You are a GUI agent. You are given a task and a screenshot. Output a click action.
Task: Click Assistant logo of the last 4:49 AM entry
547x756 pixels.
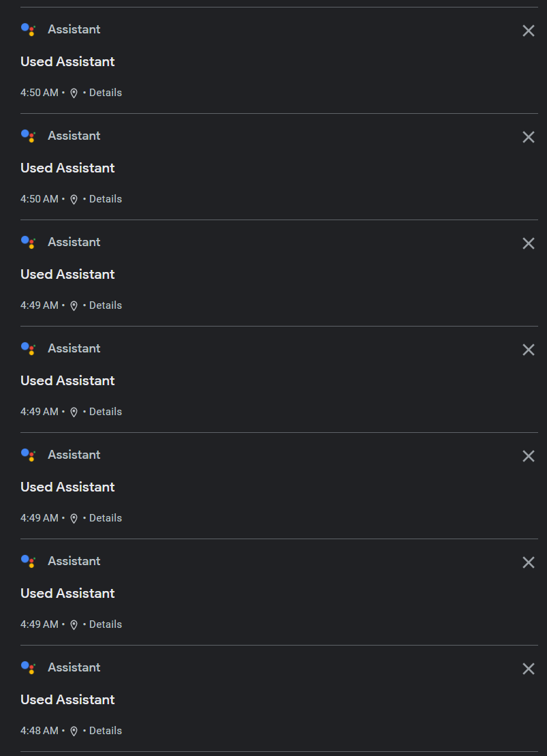[x=28, y=561]
